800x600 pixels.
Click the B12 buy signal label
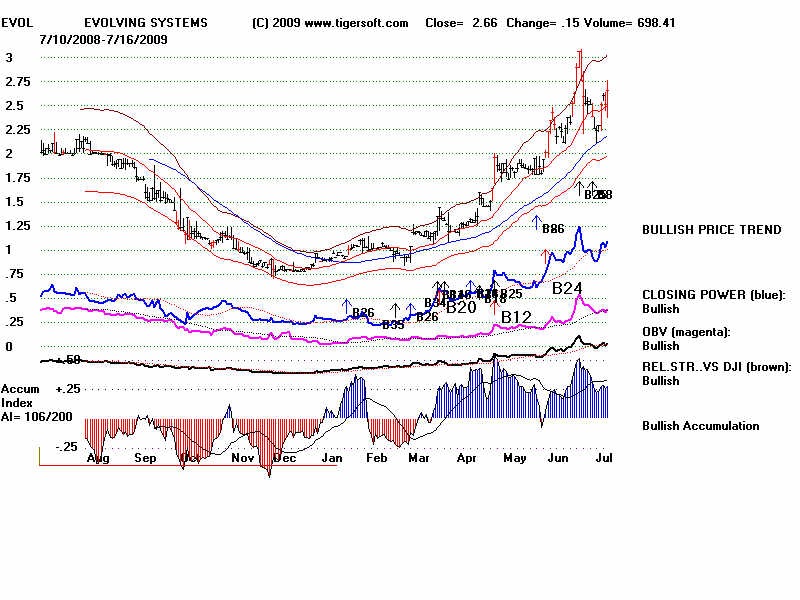tap(516, 317)
